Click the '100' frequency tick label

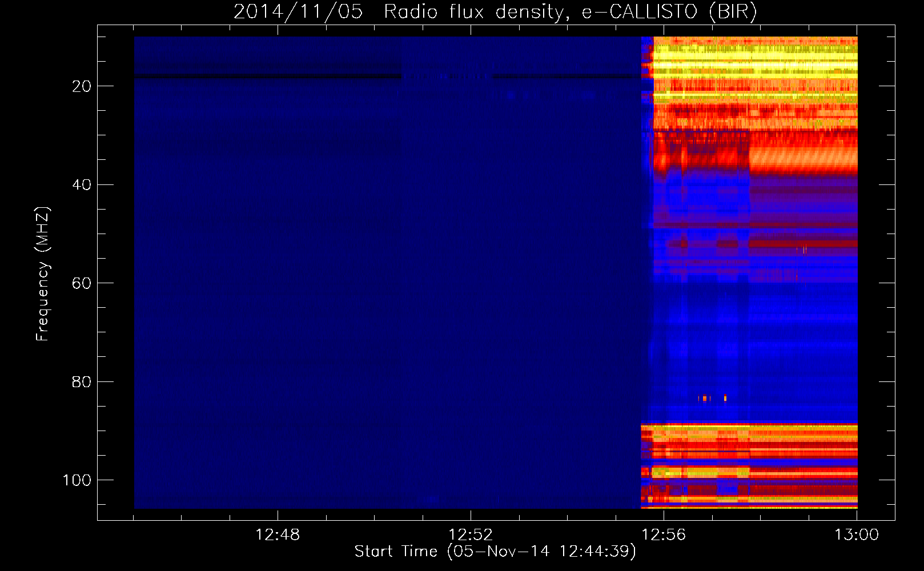pos(77,480)
